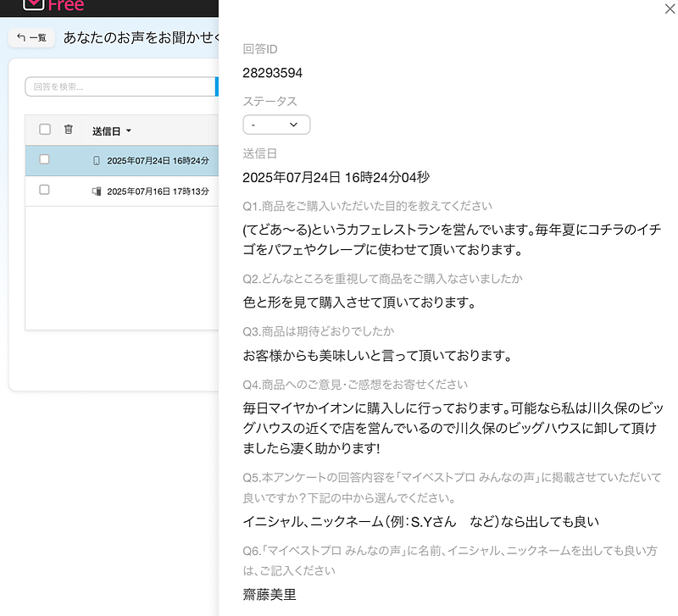The image size is (678, 616).
Task: Click the Free brand text in header
Action: [66, 6]
